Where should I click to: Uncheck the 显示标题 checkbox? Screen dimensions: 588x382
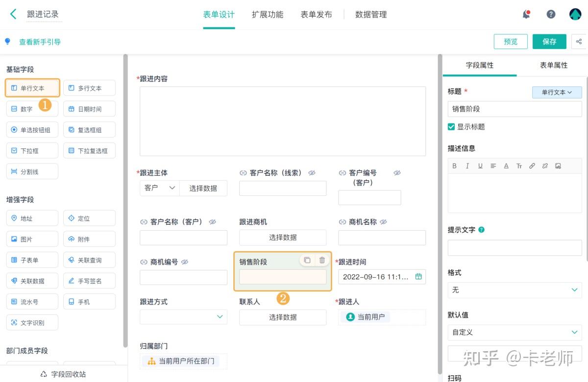(451, 126)
